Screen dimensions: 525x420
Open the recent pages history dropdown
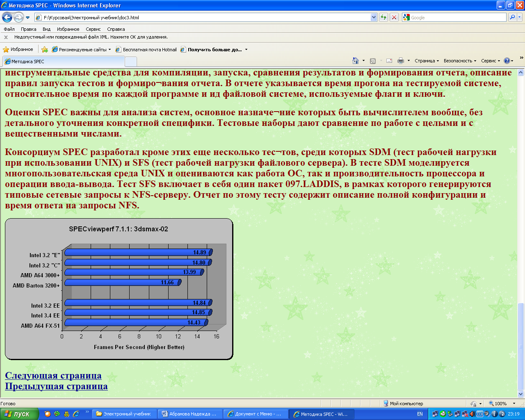point(28,18)
